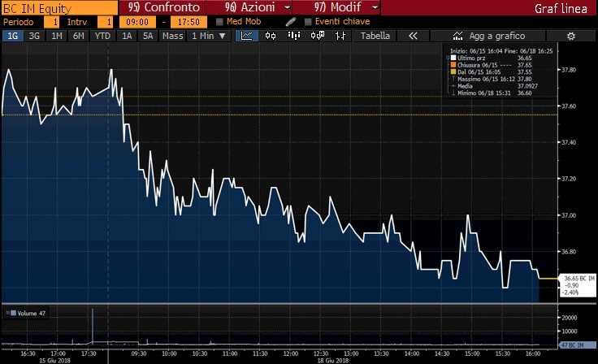Click the 09:30 time axis label
Image resolution: width=598 pixels, height=364 pixels.
pos(139,353)
